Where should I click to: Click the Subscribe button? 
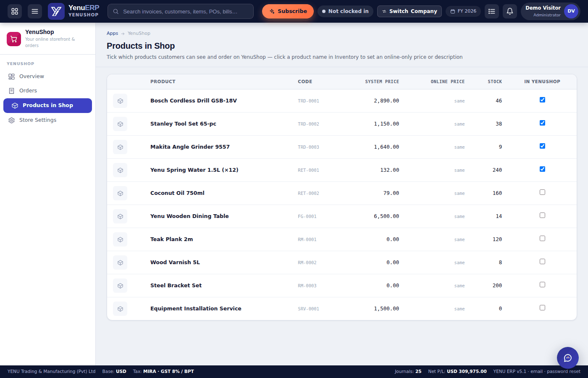[x=288, y=11]
